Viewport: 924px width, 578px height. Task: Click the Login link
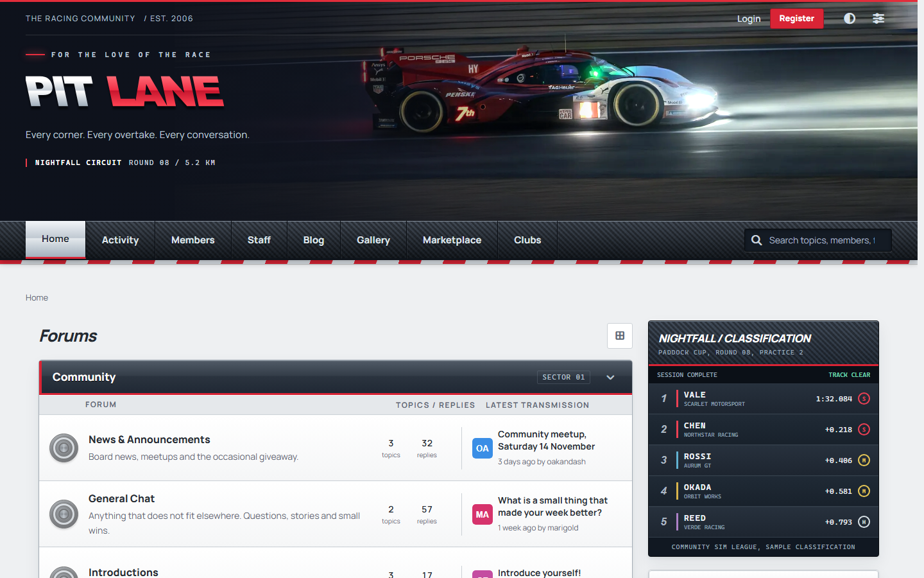[x=749, y=19]
